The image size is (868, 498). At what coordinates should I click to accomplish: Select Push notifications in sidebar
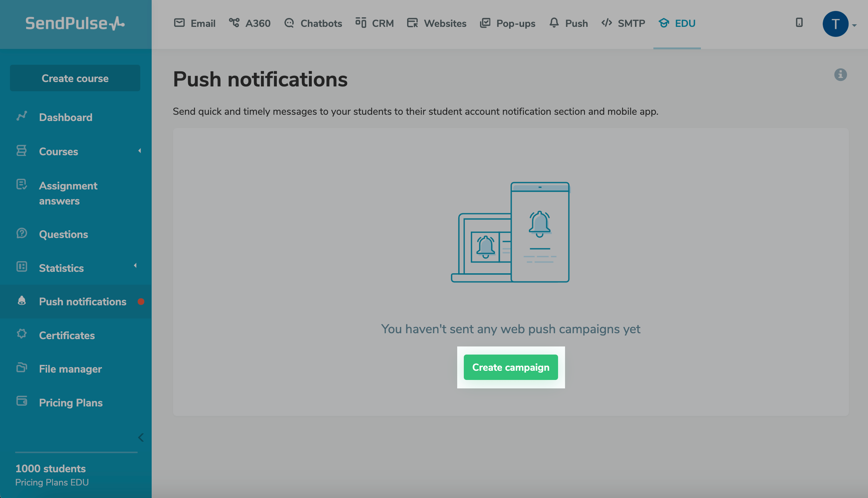[82, 302]
